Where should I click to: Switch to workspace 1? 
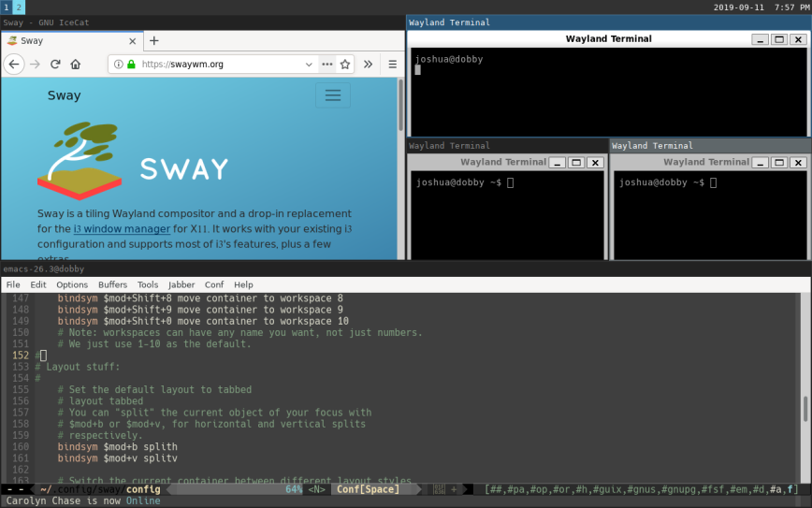[x=7, y=7]
